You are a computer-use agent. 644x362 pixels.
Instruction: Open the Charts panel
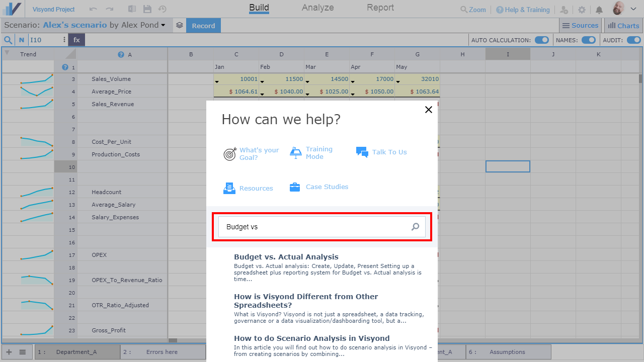623,25
